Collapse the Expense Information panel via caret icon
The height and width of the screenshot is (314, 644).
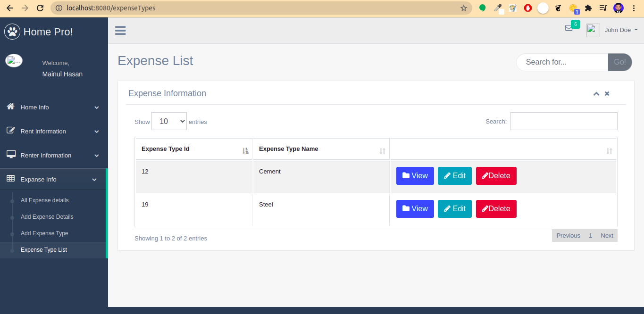(596, 93)
